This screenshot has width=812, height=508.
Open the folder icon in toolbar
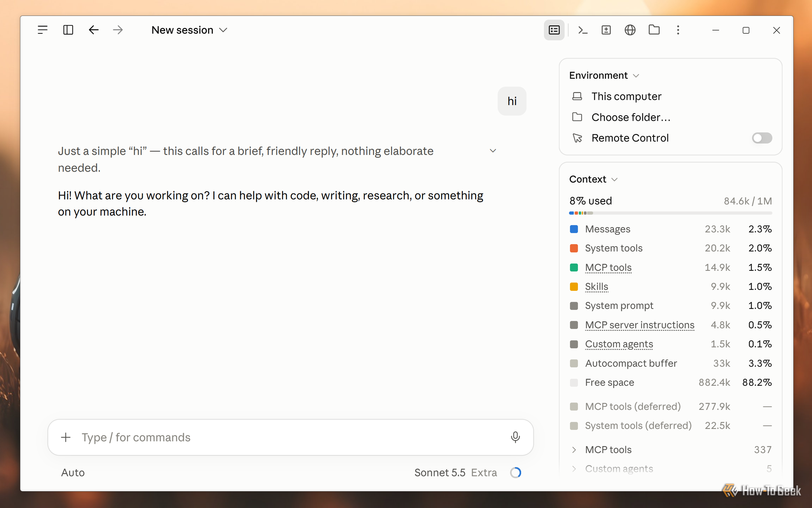pos(654,30)
